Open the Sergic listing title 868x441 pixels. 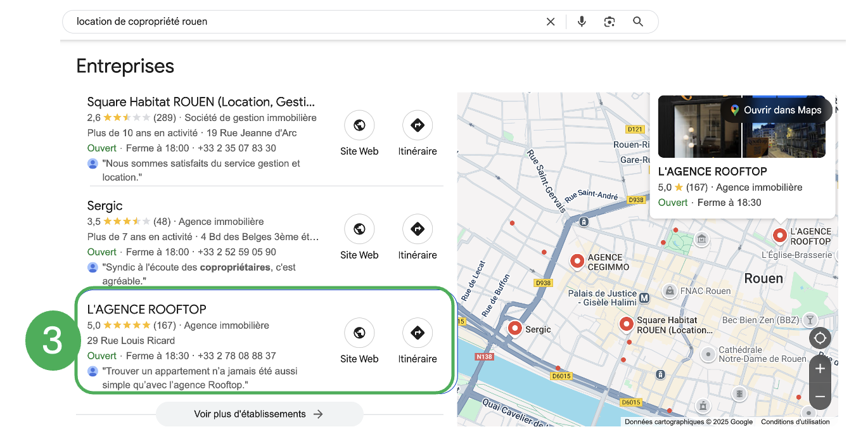(x=105, y=206)
